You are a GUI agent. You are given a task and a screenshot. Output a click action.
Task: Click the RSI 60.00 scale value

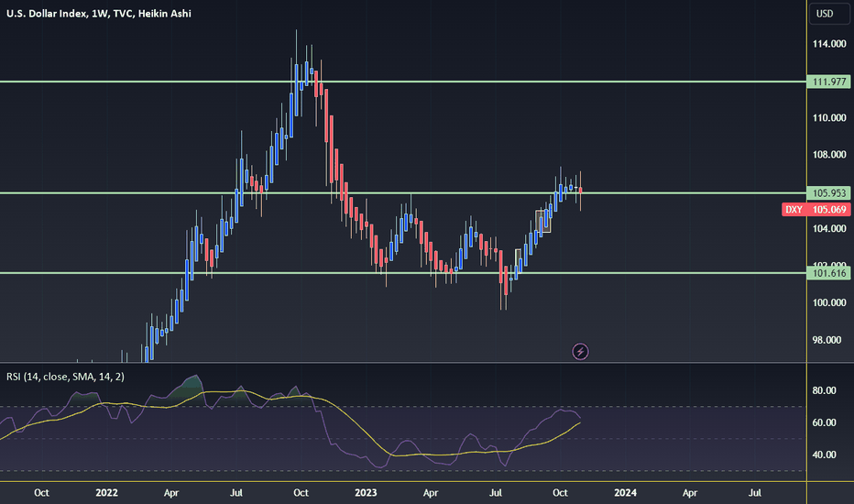click(824, 422)
